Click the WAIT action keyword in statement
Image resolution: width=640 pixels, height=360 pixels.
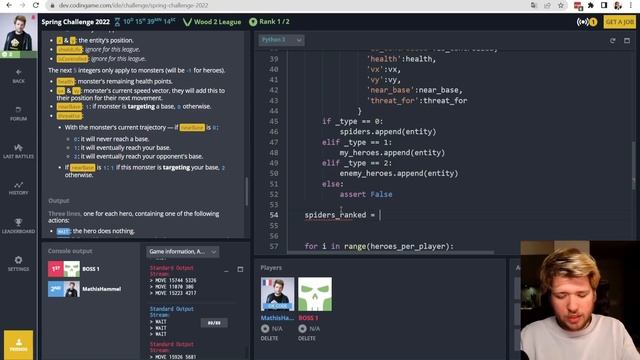pos(63,231)
